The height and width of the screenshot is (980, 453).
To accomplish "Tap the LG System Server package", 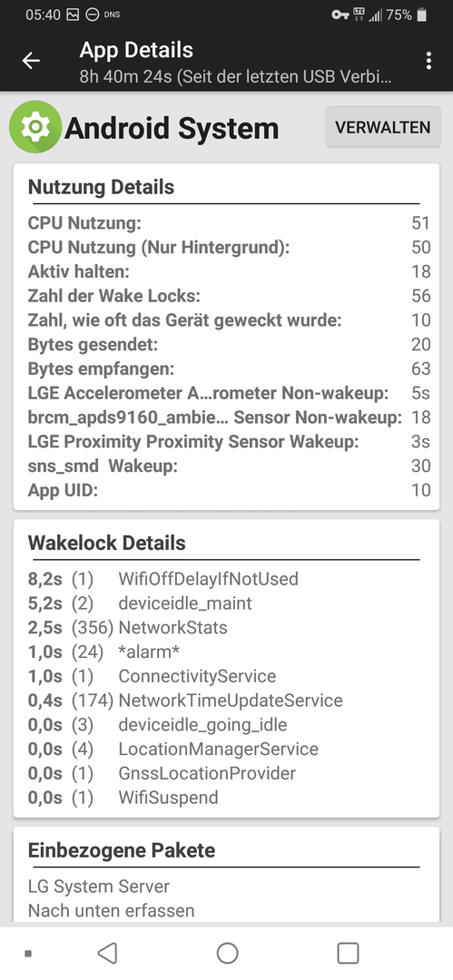I will click(99, 887).
